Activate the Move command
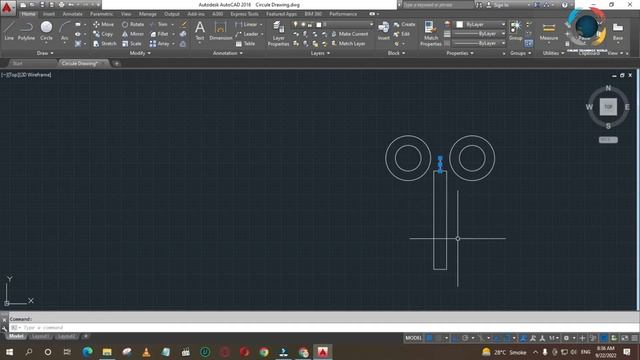This screenshot has width=640, height=360. click(x=103, y=24)
